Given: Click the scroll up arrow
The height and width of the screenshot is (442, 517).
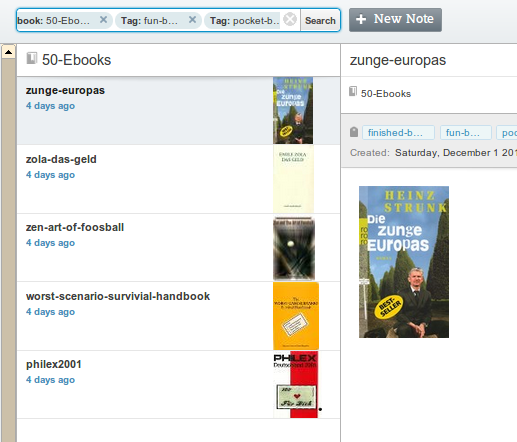Looking at the screenshot, I should (x=8, y=52).
